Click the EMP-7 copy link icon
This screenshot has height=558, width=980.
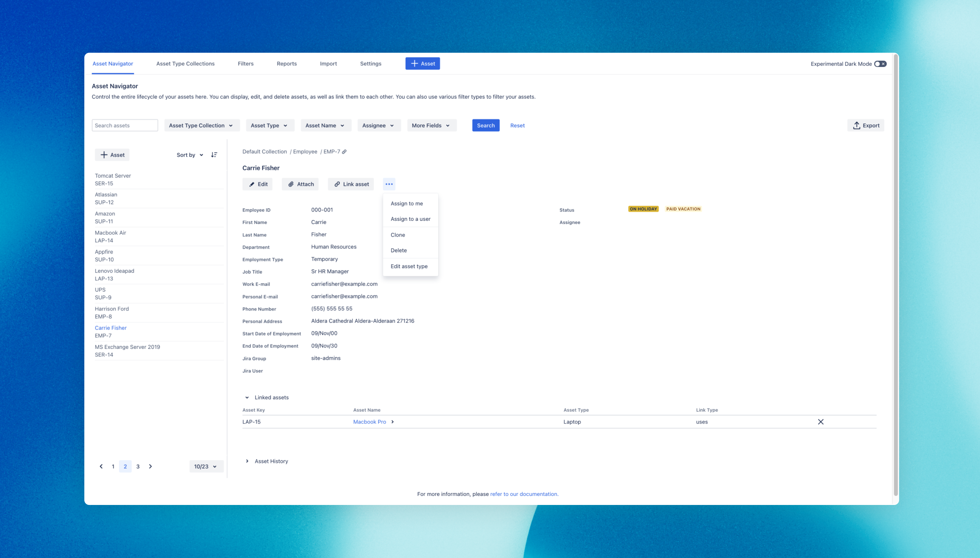click(344, 152)
